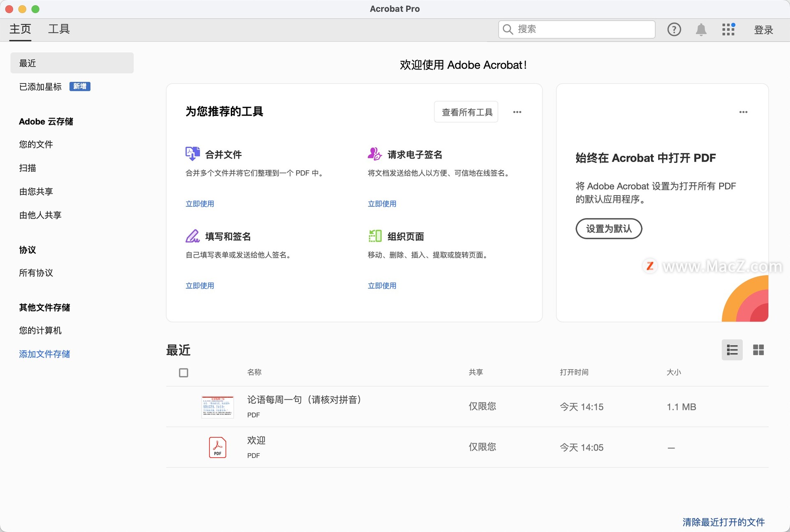Viewport: 790px width, 532px height.
Task: Click the 查看所有工具 button
Action: [466, 112]
